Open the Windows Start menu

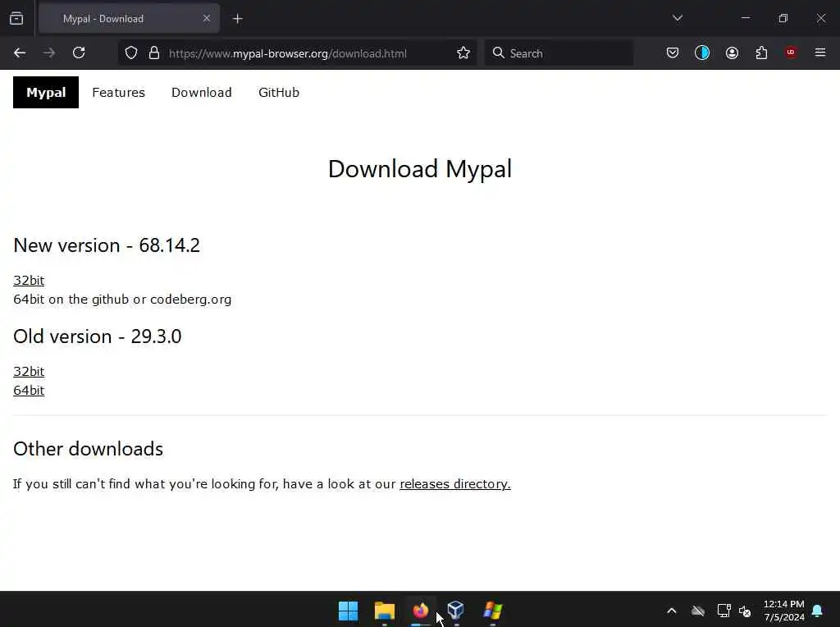click(348, 611)
